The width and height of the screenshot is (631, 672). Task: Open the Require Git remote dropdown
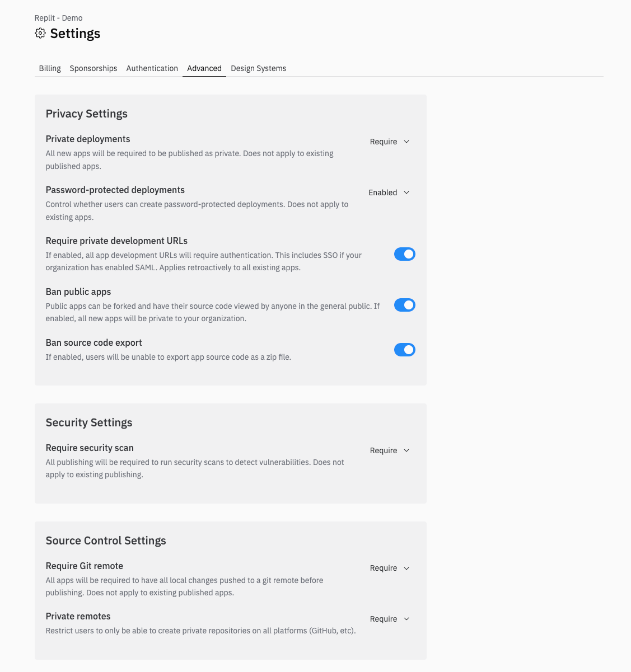point(389,568)
